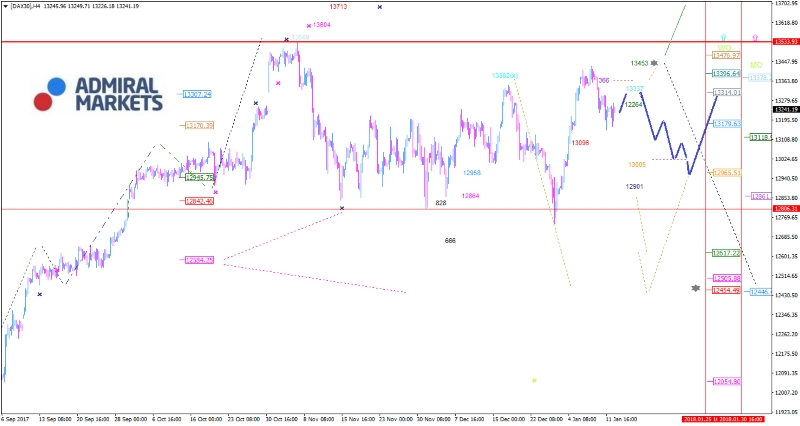
Task: Click the magenta 12054.80 price tag
Action: pos(726,382)
